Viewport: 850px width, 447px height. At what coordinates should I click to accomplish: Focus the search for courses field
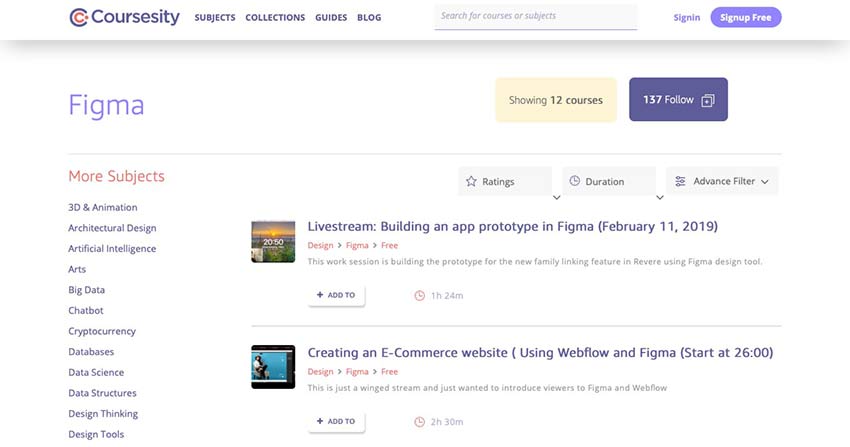(536, 16)
